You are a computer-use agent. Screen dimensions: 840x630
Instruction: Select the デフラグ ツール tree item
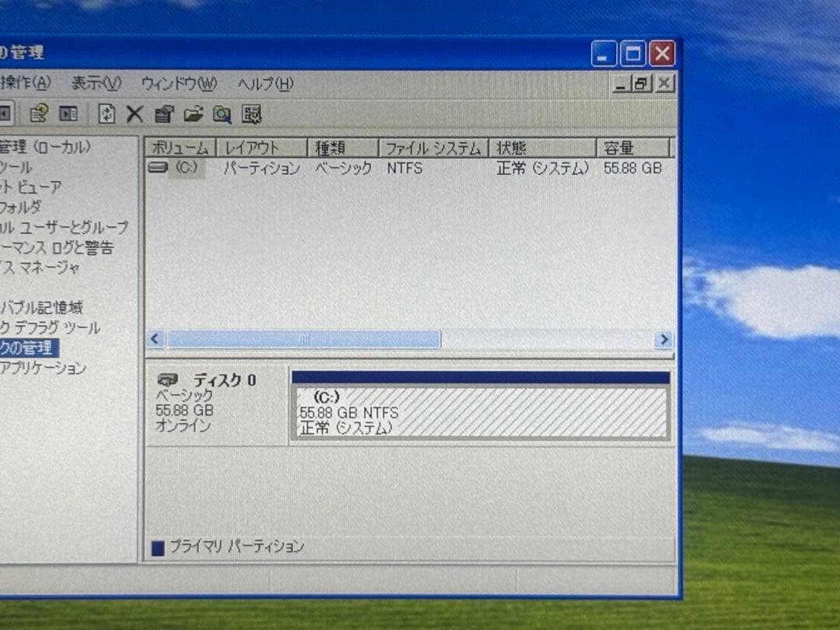[x=50, y=327]
